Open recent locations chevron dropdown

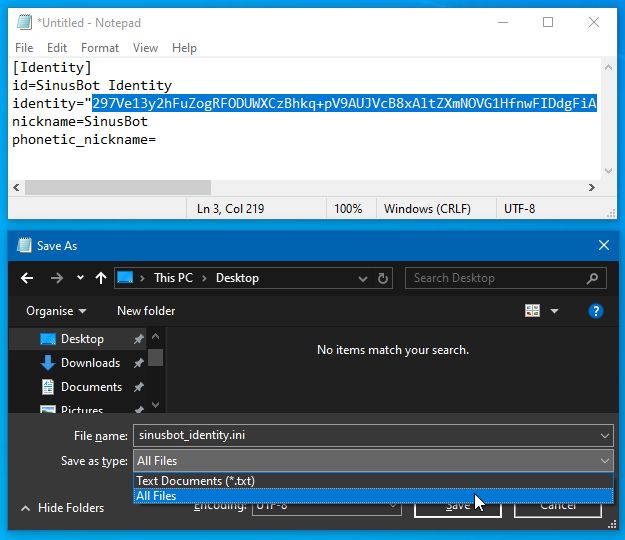[x=80, y=278]
